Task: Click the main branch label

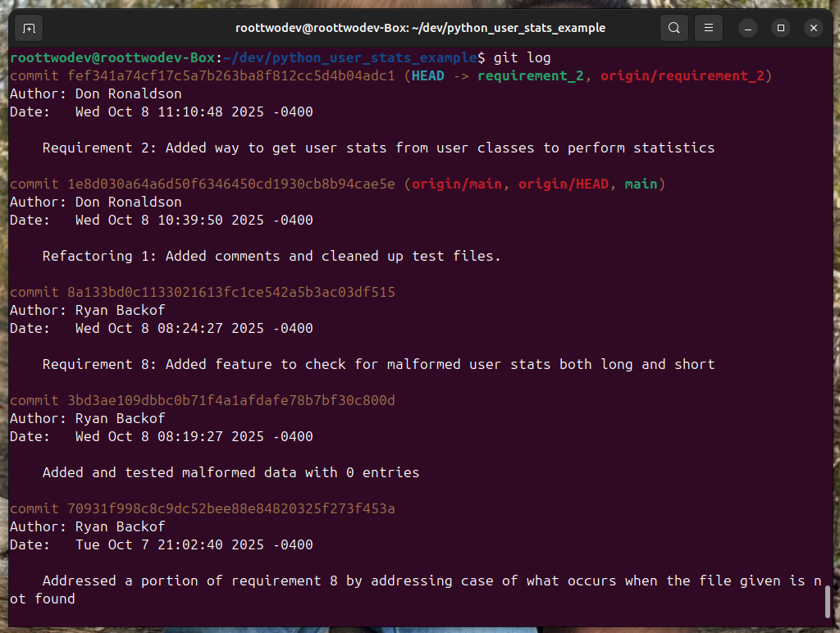Action: (x=641, y=184)
